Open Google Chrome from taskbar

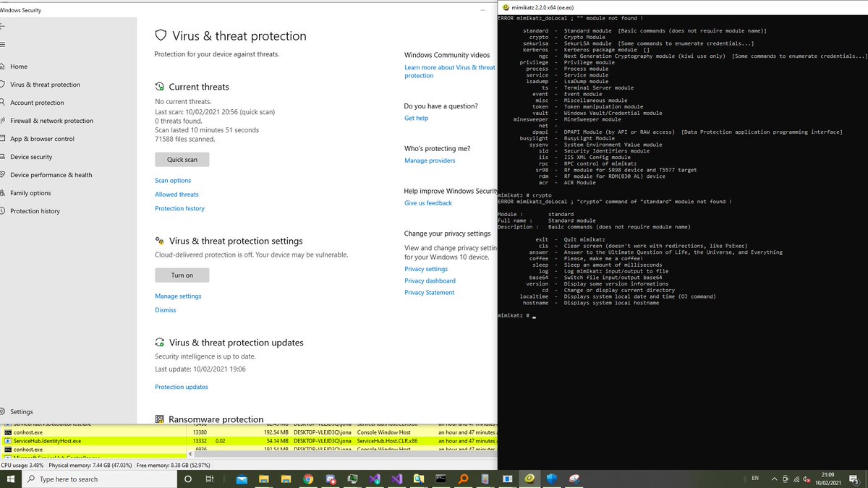point(308,479)
